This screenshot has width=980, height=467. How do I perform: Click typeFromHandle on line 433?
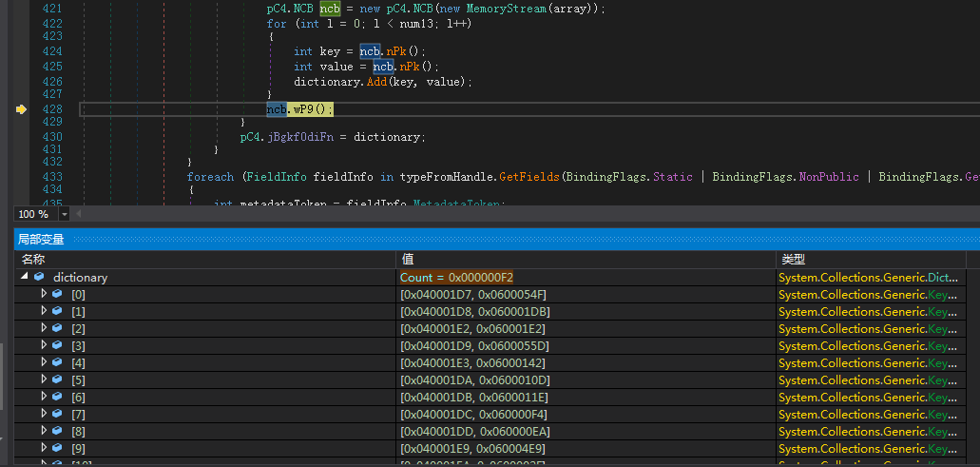click(x=446, y=177)
